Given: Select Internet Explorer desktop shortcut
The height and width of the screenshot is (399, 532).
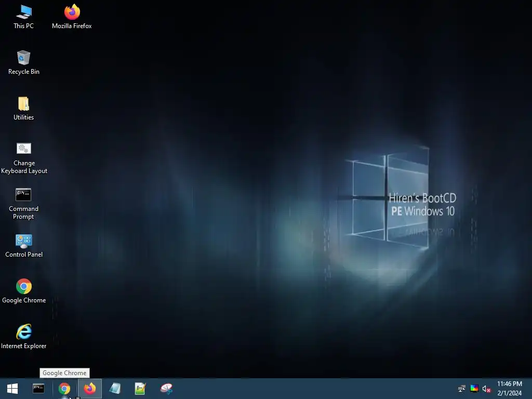Looking at the screenshot, I should 23,337.
